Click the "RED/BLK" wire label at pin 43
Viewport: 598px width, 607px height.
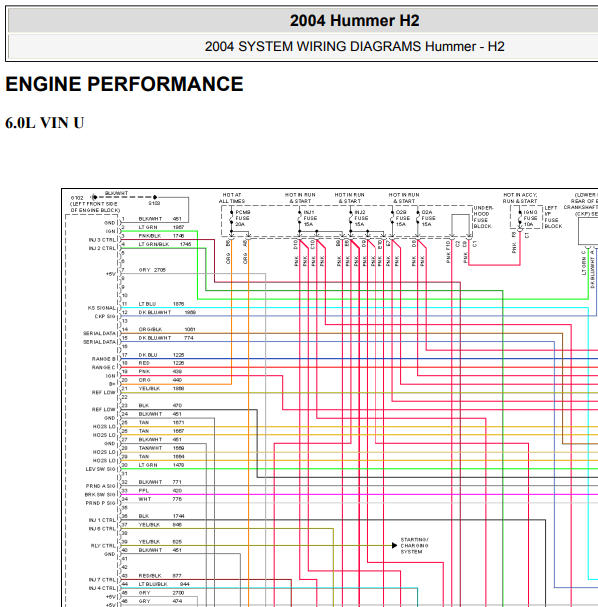(x=150, y=576)
